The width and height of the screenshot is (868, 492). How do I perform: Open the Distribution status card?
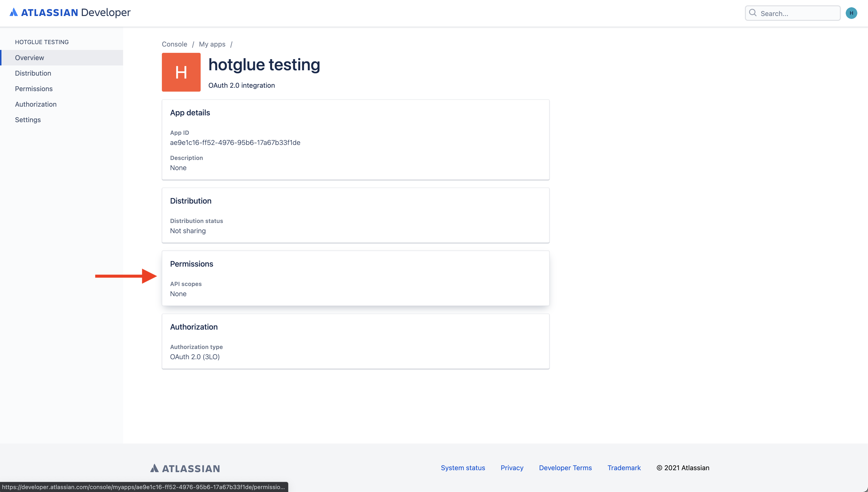click(x=355, y=215)
